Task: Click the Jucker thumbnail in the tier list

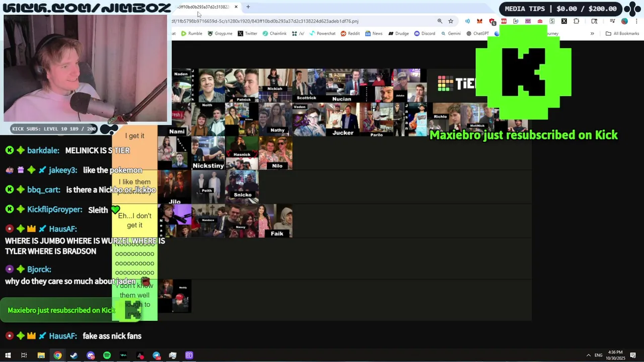Action: coord(343,120)
